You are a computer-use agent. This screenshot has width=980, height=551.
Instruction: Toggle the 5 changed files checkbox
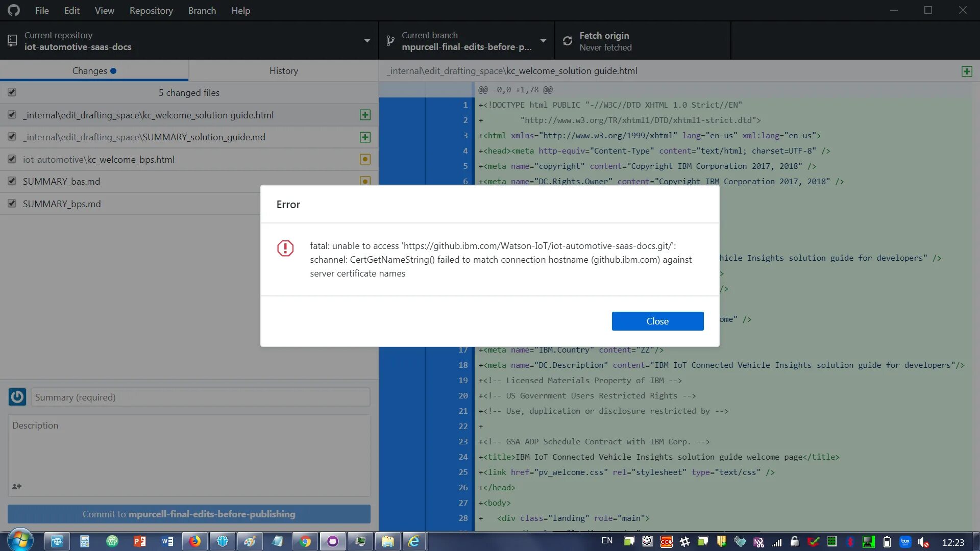[x=12, y=92]
